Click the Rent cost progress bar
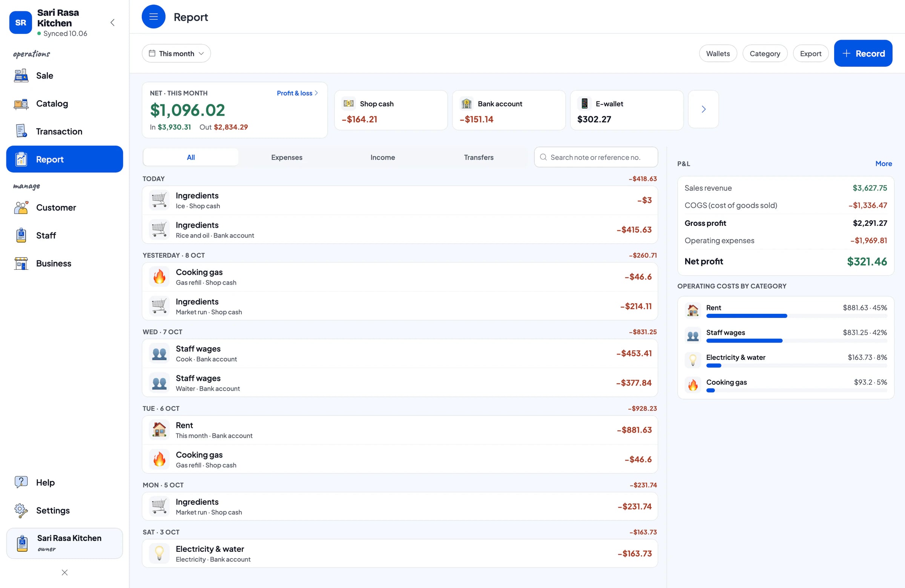The height and width of the screenshot is (588, 905). click(796, 316)
